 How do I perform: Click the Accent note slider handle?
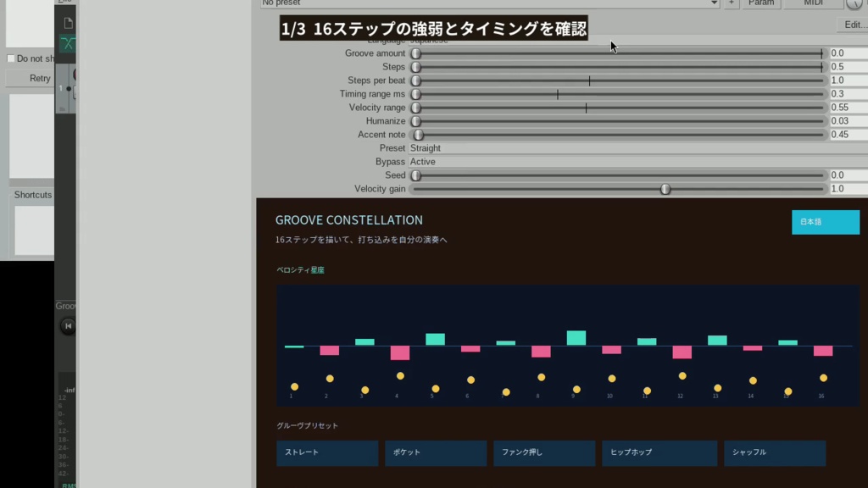(419, 135)
